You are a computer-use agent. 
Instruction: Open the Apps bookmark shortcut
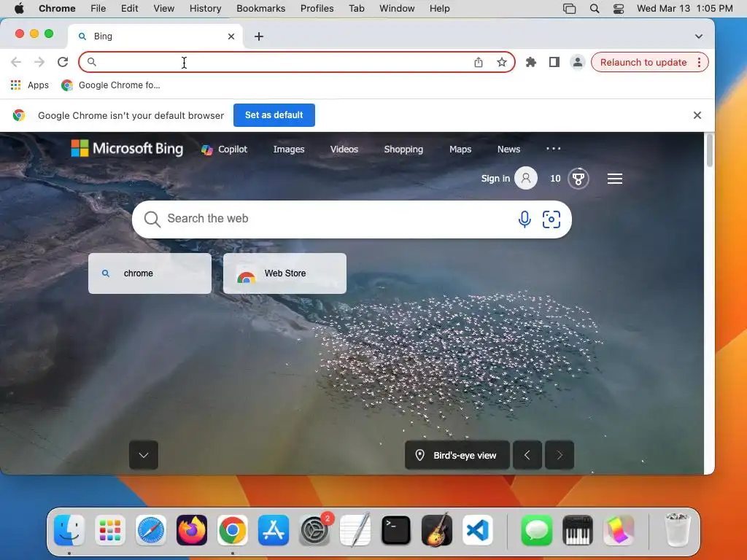pyautogui.click(x=29, y=85)
